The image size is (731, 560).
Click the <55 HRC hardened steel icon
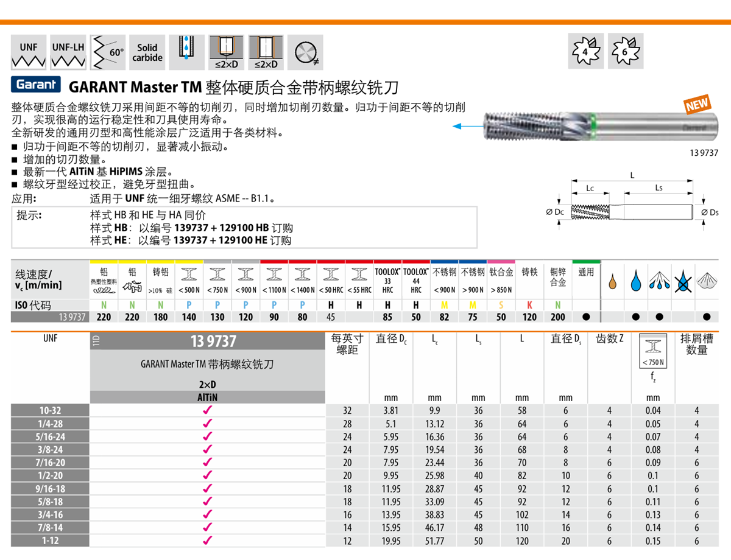coord(359,275)
